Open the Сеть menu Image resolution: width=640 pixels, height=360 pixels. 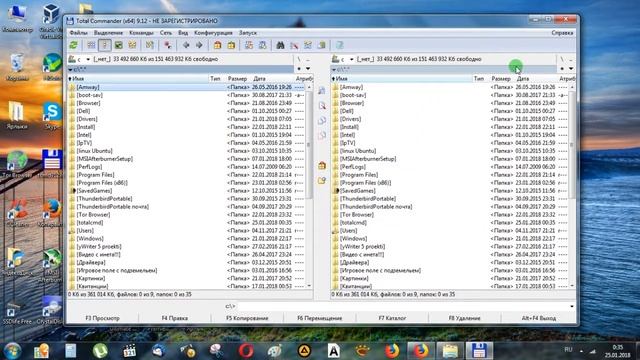tap(166, 33)
